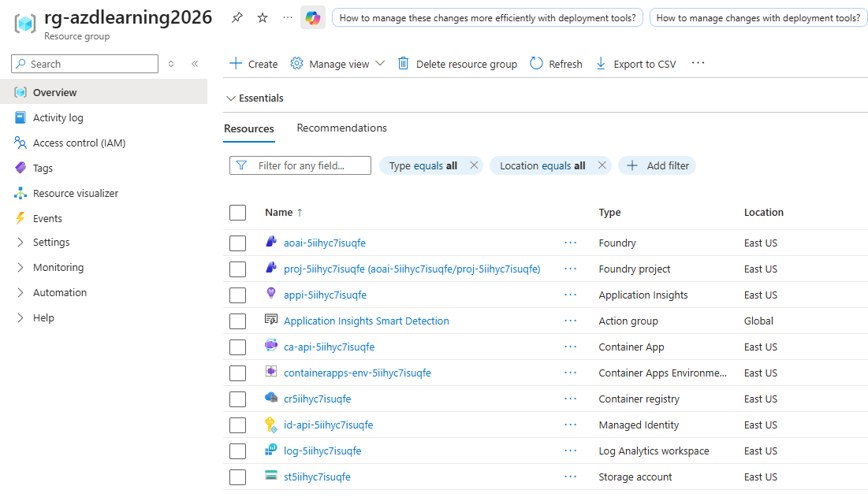Select the Resources tab
Screen dimensions: 868x497
[249, 128]
